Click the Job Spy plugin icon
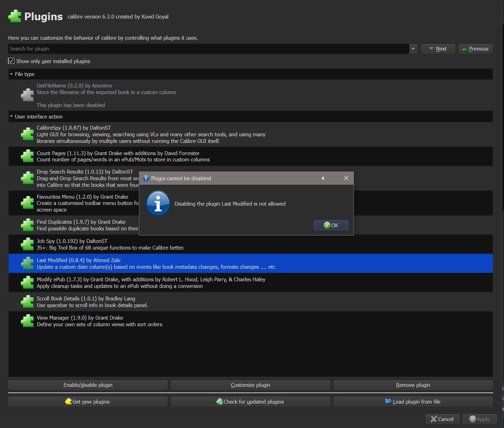This screenshot has width=504, height=428. point(27,244)
